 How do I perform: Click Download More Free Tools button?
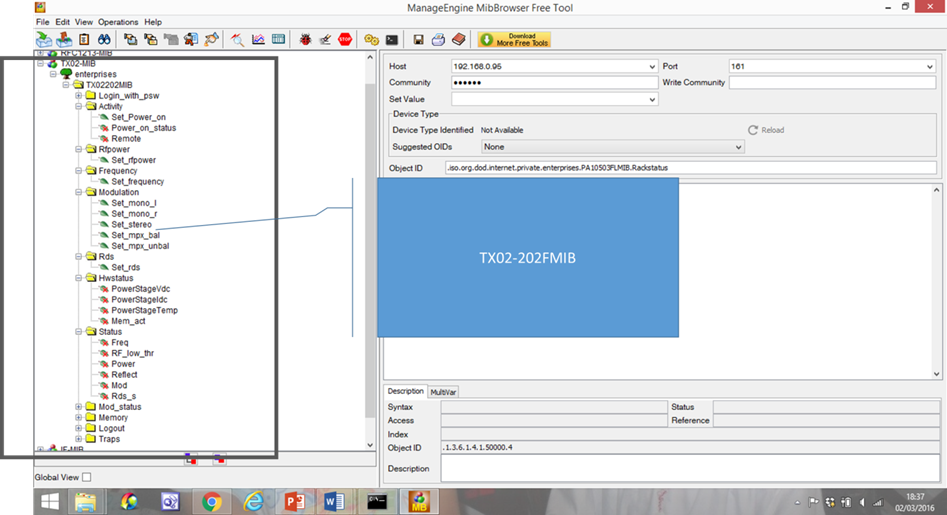pyautogui.click(x=514, y=40)
